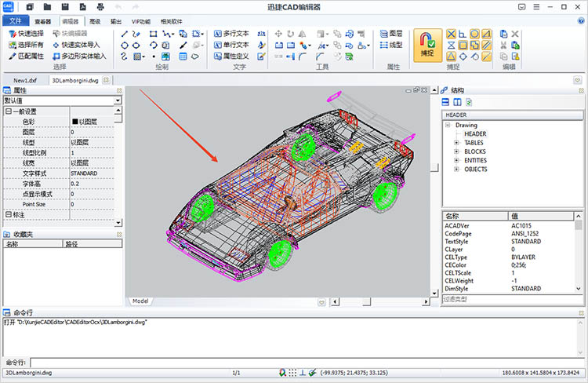Click the large 捕捉 snap button
The image size is (588, 383).
[426, 44]
